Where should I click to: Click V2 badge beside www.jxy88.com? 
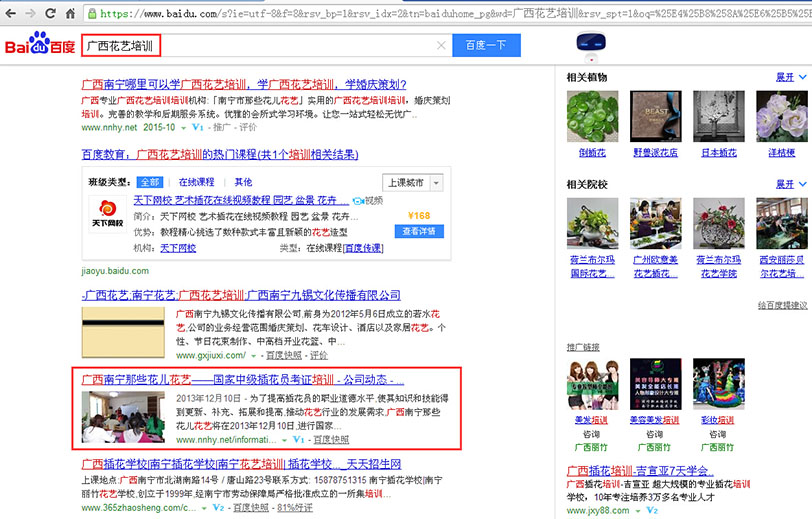click(652, 510)
